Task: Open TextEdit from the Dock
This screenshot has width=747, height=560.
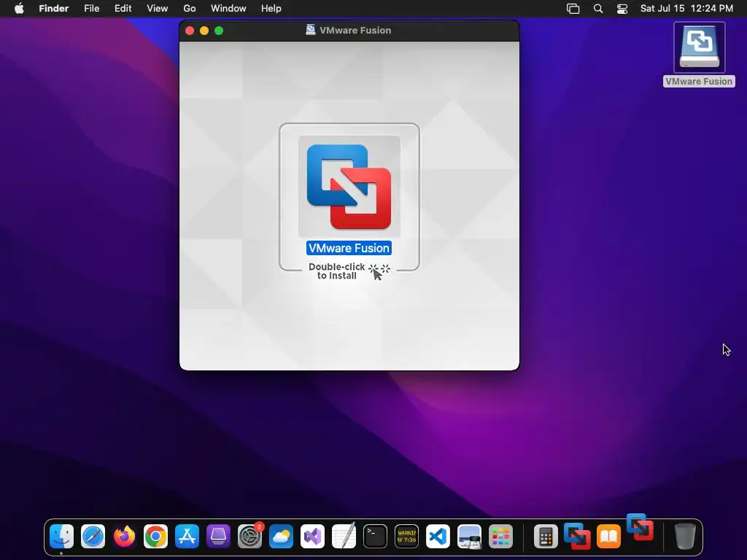Action: tap(344, 537)
